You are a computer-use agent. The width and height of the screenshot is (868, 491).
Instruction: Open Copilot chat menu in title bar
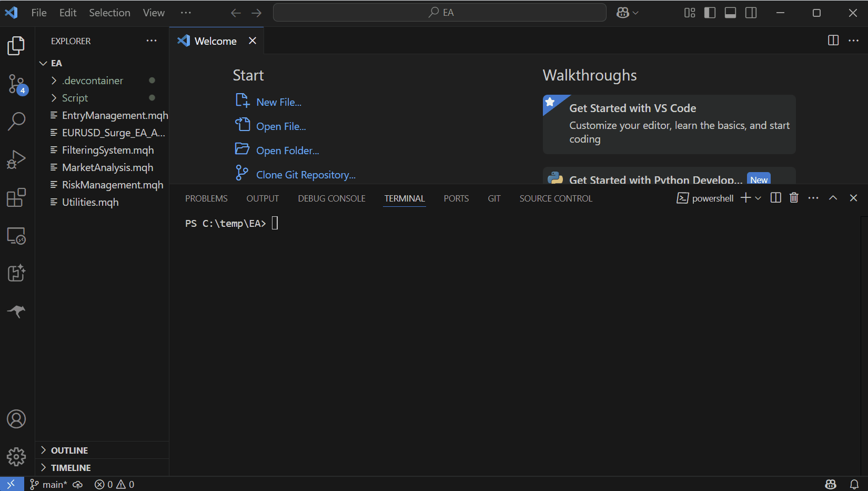(x=627, y=13)
